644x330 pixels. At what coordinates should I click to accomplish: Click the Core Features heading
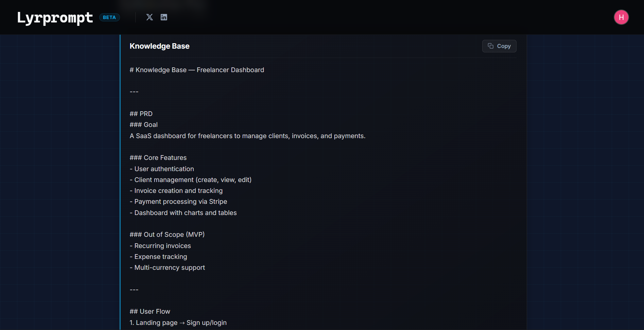click(x=158, y=157)
